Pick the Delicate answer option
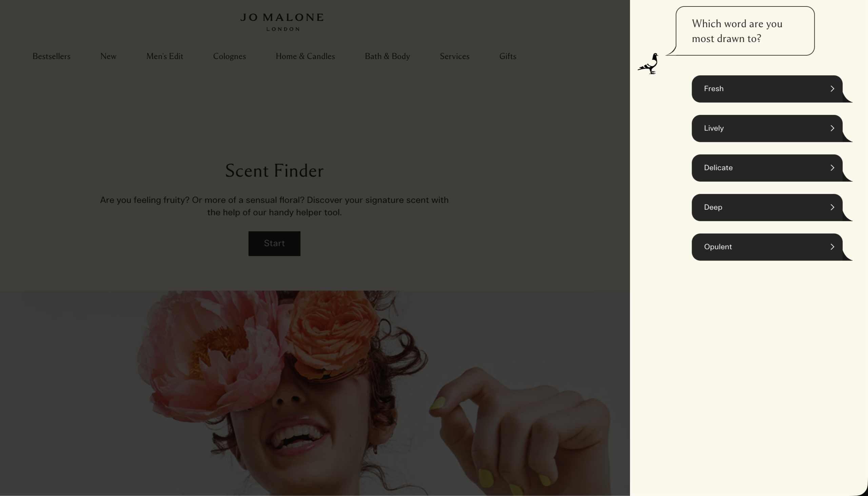868x496 pixels. pos(767,168)
